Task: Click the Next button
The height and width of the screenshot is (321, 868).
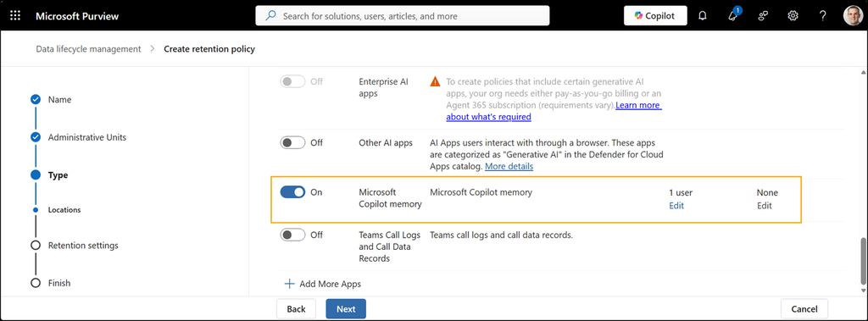Action: pos(346,309)
